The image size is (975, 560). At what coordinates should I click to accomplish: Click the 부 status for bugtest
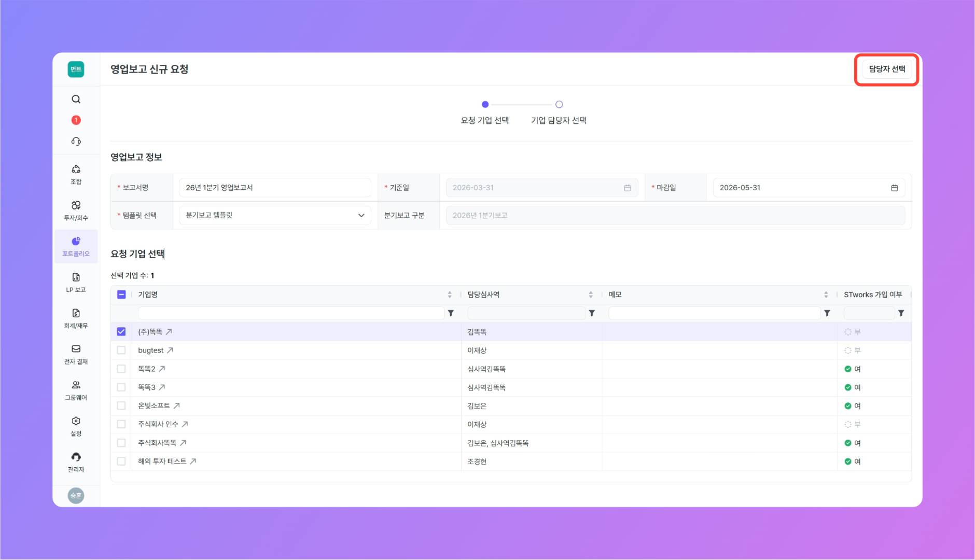[x=853, y=351]
